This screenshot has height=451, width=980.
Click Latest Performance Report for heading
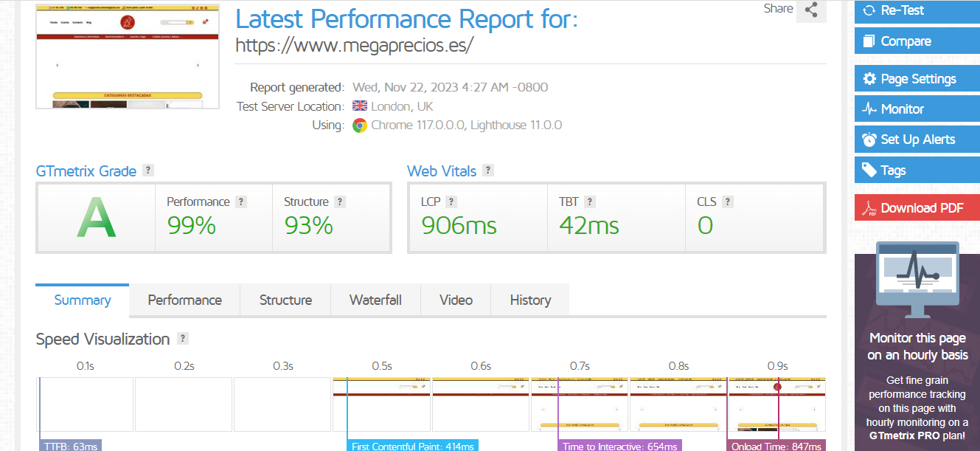pos(406,18)
